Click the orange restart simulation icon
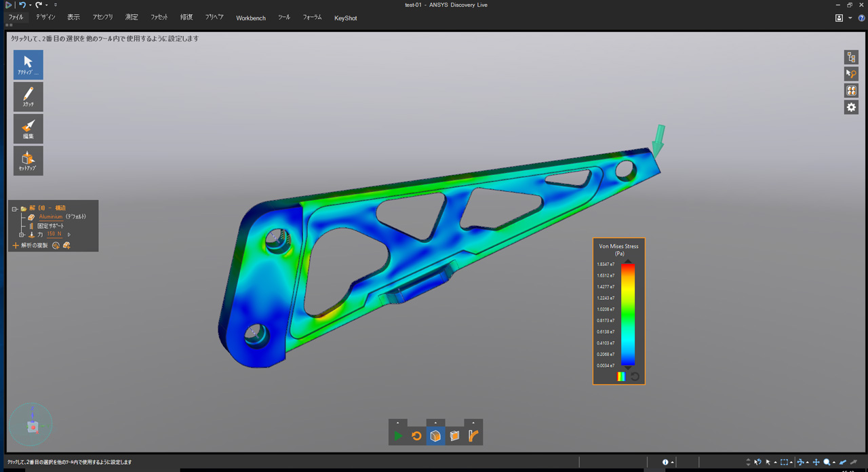Screen dimensions: 868x472 point(416,436)
